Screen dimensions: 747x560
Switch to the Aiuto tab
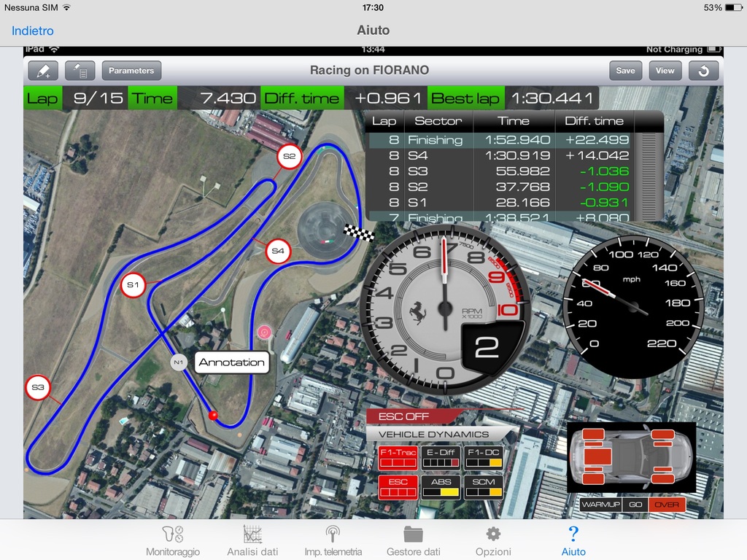pos(573,541)
